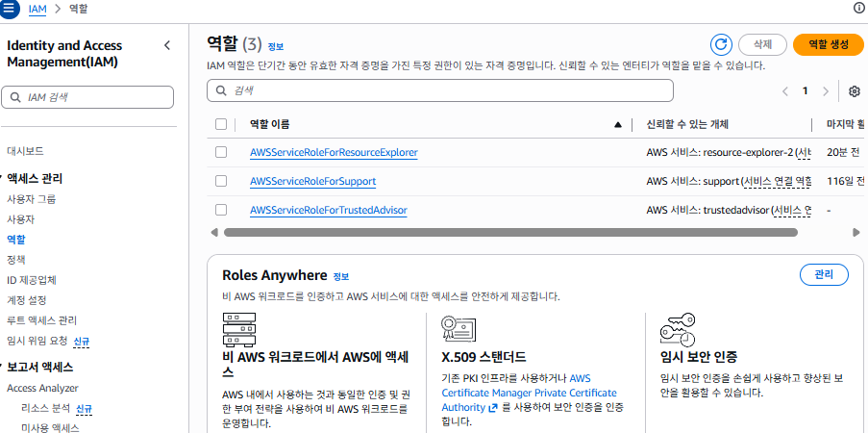Click the magnifier icon in the roles search field
Viewport: 868px width, 433px height.
click(x=221, y=90)
